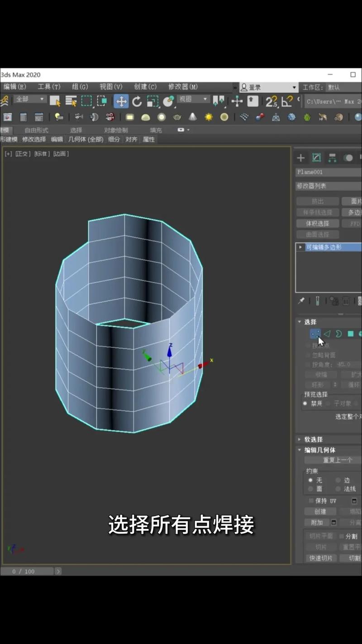362x644 pixels.
Task: Click Use Pivot Point Center icon
Action: click(x=219, y=101)
